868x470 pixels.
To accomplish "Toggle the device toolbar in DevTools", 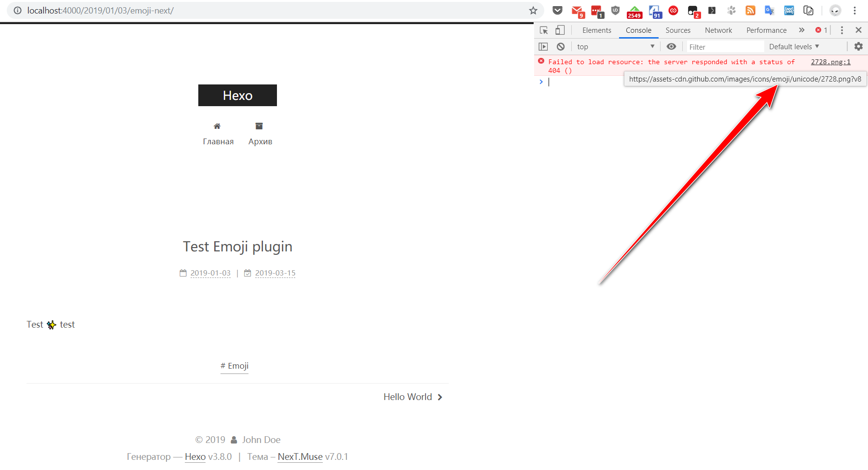I will [x=560, y=30].
